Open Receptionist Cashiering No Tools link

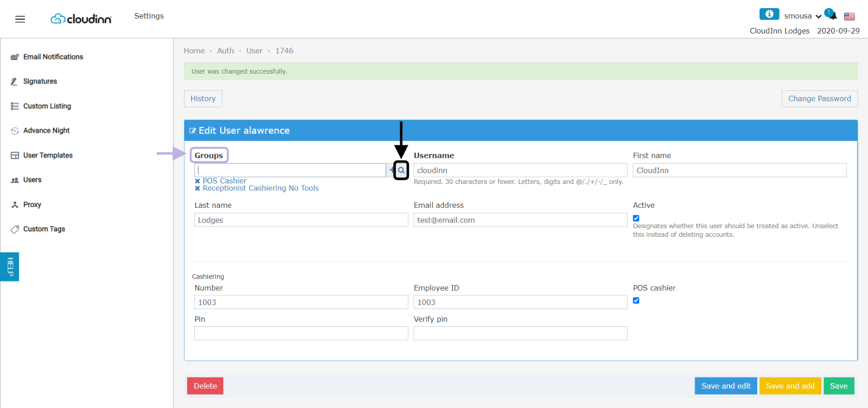[261, 189]
